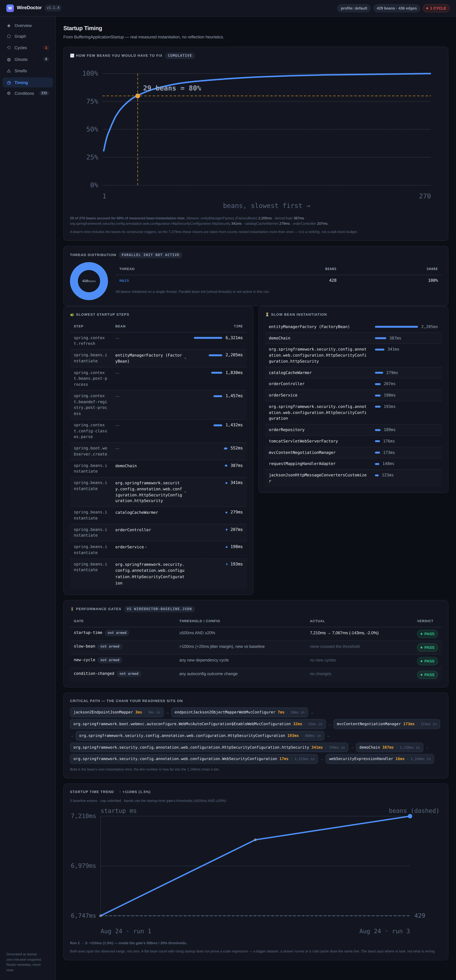Expand the HttpSecurityConfiguration.httpSecurity row disclosure triangle
The width and height of the screenshot is (456, 980).
pos(185,492)
